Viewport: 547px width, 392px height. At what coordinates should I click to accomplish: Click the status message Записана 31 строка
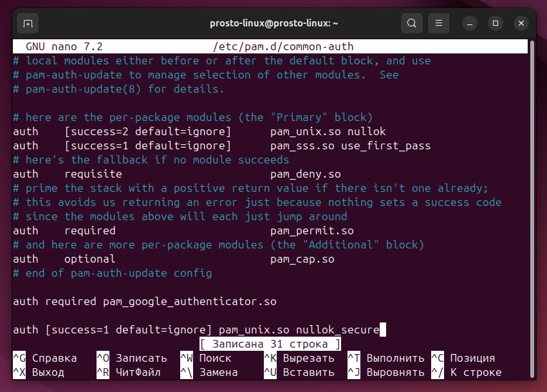[270, 344]
